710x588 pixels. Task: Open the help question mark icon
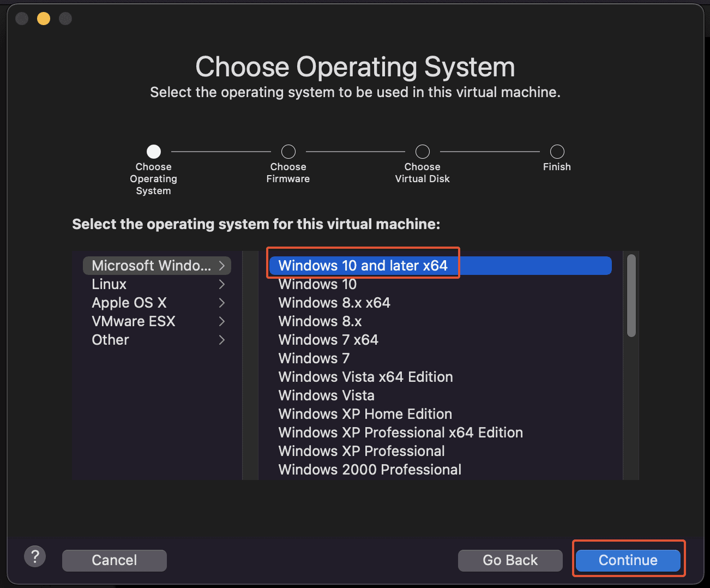[35, 556]
